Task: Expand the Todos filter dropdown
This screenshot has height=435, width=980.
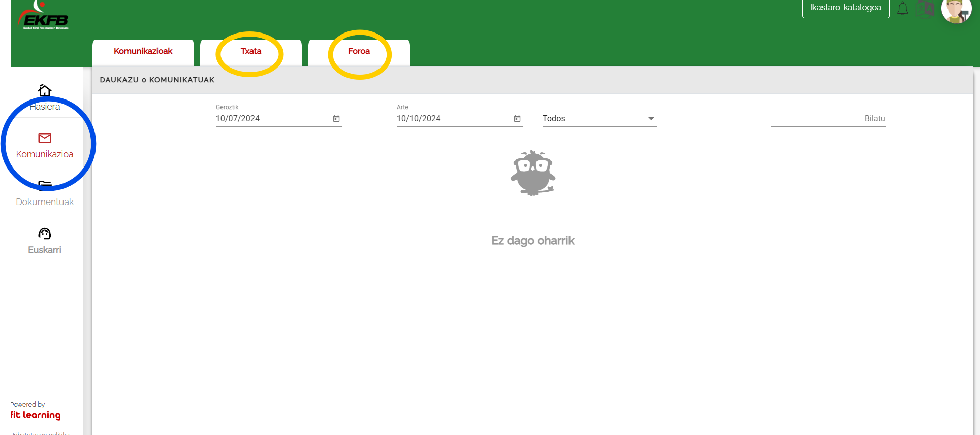Action: coord(599,119)
